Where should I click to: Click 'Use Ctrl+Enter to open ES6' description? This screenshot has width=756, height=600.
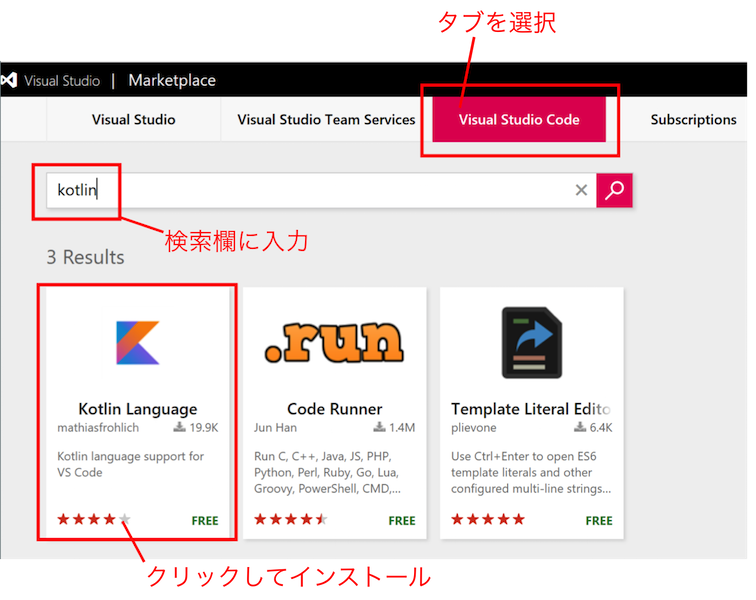pos(531,472)
